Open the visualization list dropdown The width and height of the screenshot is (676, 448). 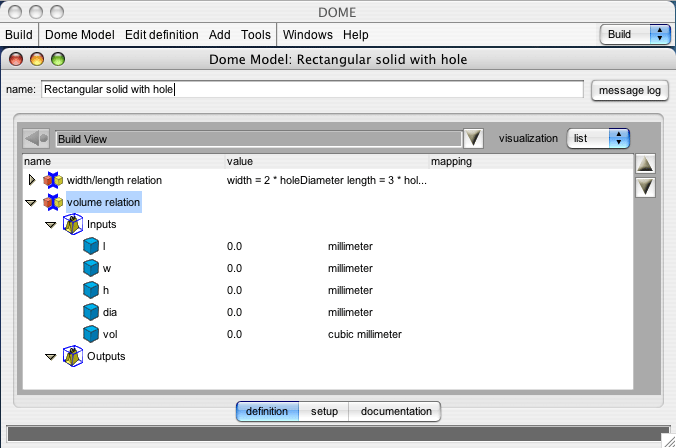tap(598, 138)
